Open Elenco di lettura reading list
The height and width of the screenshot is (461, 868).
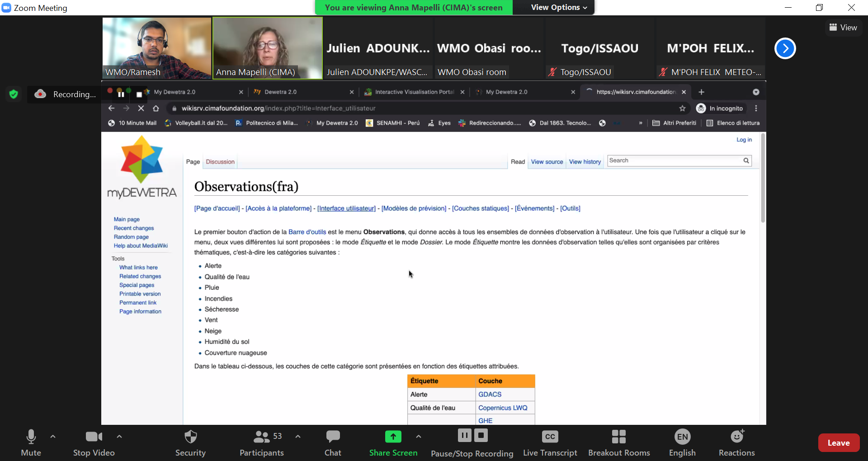pyautogui.click(x=733, y=123)
